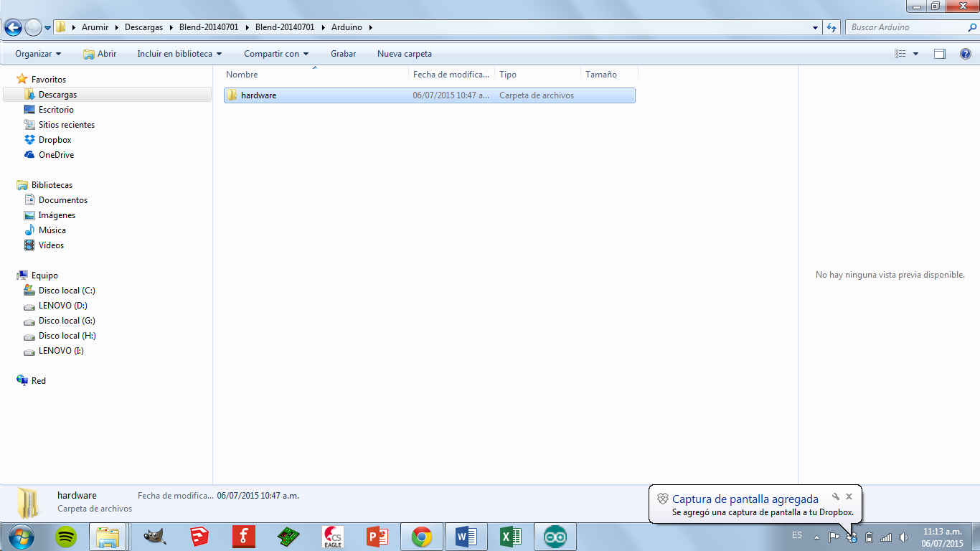This screenshot has width=980, height=551.
Task: Click the volume speaker tray icon
Action: point(903,537)
